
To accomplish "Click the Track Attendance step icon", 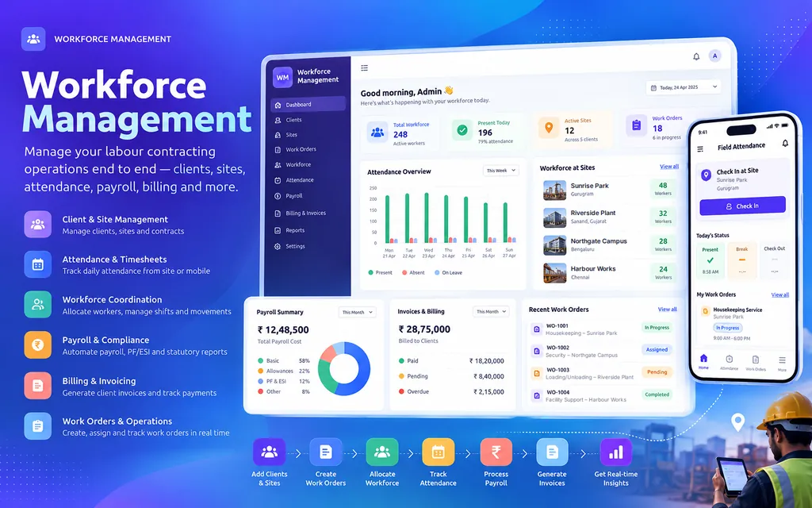I will coord(438,452).
